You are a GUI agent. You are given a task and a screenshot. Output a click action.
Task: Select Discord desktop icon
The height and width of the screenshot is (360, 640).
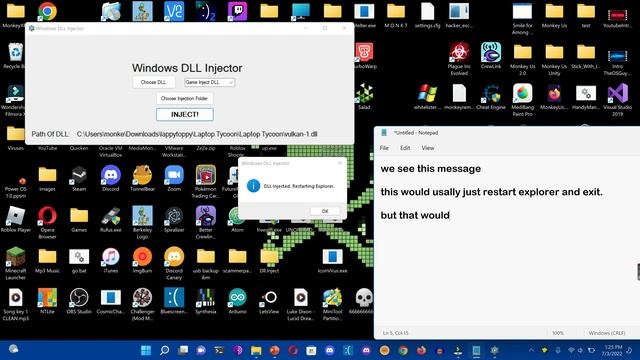click(111, 179)
